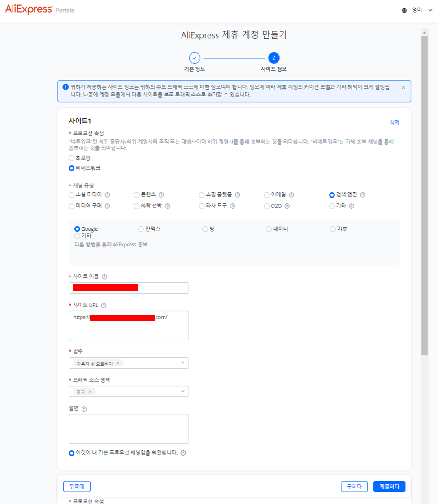Viewport: 438px width, 504px height.
Task: Select 야후 search engine
Action: (333, 229)
